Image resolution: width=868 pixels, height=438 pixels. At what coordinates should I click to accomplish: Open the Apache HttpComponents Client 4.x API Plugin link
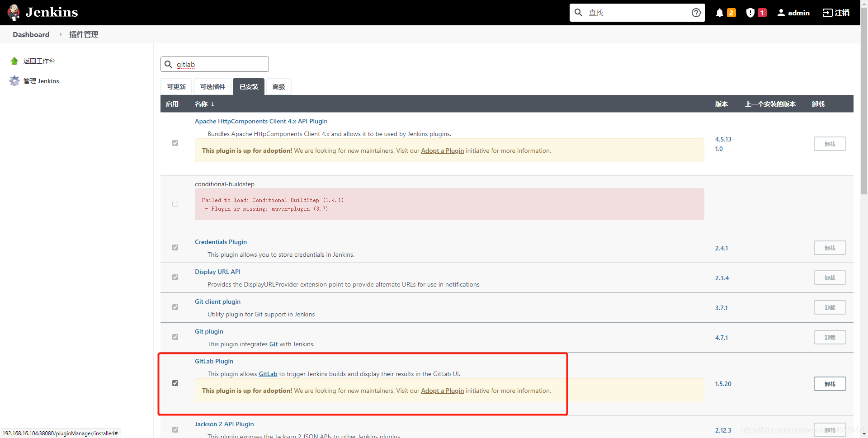point(261,121)
